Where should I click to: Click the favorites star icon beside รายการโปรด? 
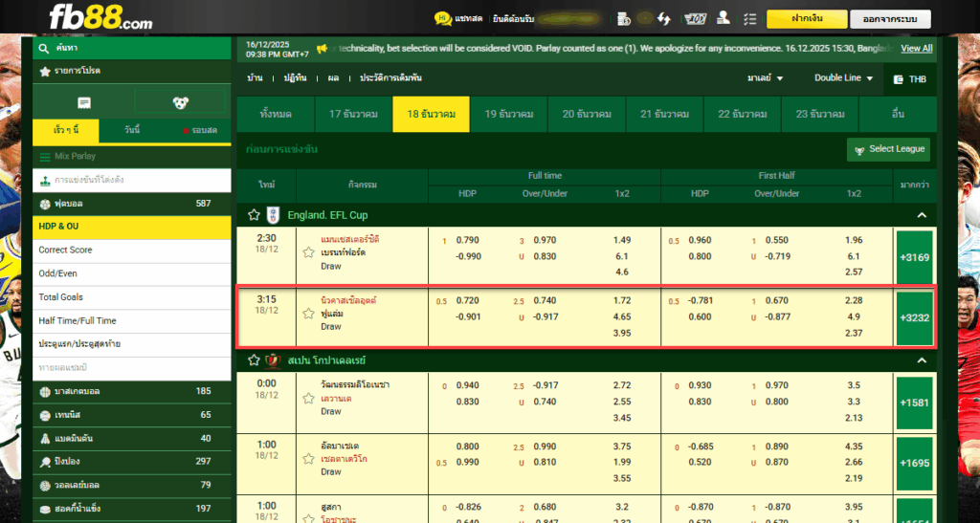click(x=45, y=71)
